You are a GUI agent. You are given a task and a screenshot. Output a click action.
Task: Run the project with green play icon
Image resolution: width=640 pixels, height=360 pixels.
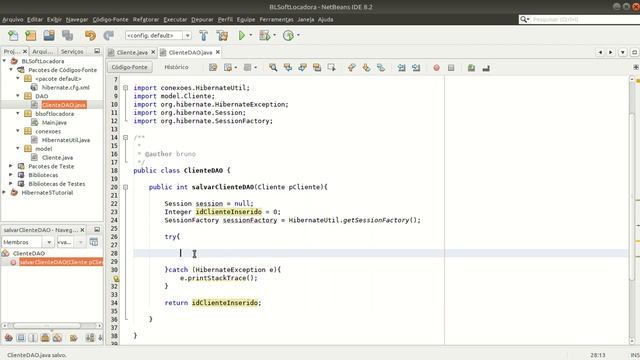pyautogui.click(x=242, y=36)
